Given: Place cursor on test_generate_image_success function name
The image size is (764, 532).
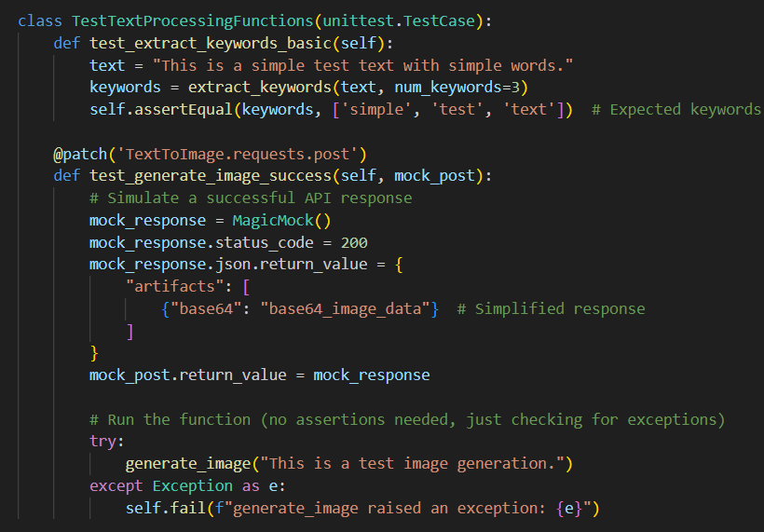Looking at the screenshot, I should coord(214,176).
